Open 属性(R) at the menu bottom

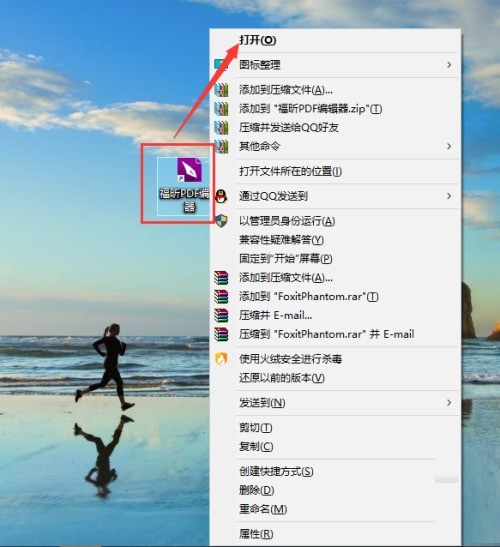(256, 534)
